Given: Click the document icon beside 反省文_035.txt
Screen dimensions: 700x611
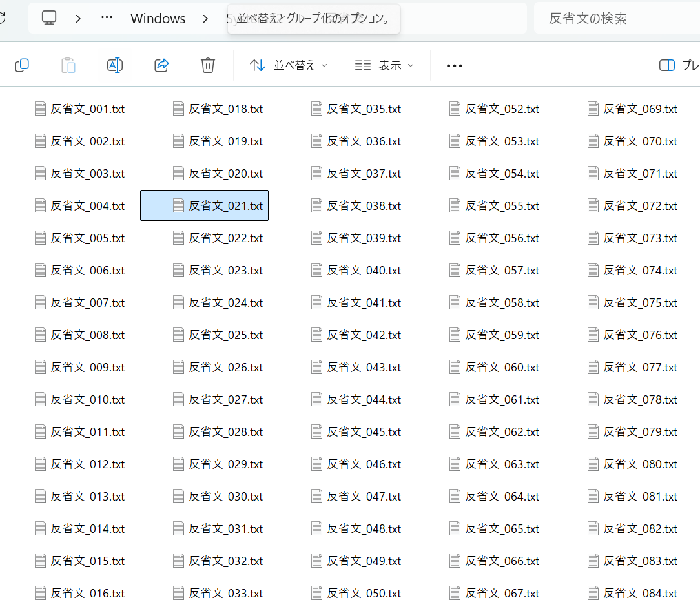Looking at the screenshot, I should coord(316,109).
